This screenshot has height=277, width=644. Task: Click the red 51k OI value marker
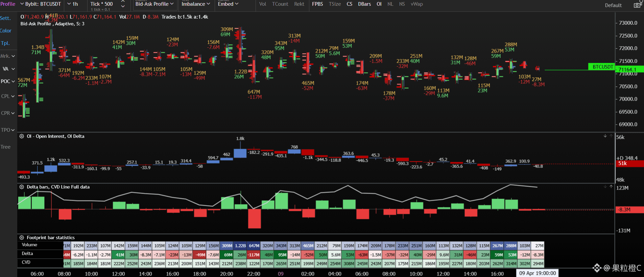tap(629, 163)
